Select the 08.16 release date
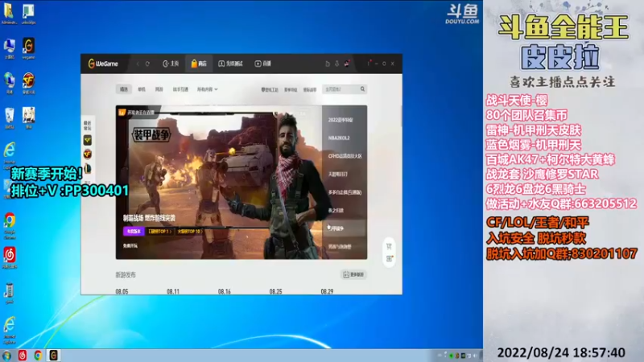 [x=225, y=291]
